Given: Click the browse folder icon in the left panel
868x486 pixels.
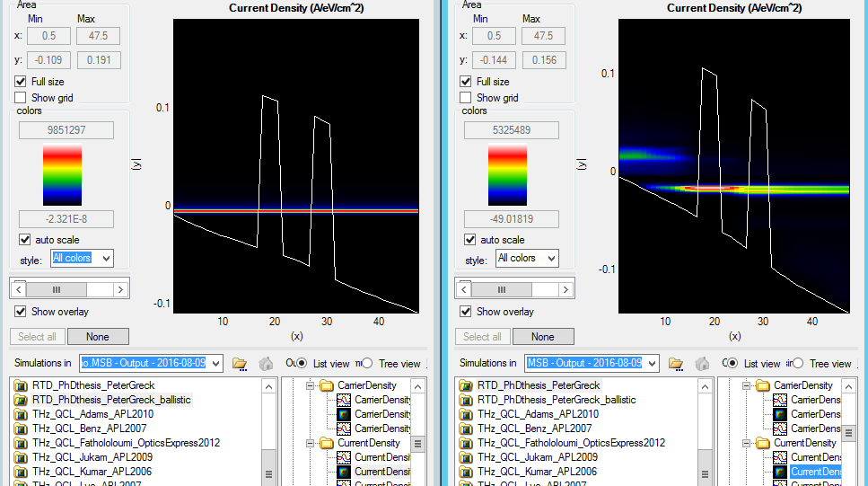Looking at the screenshot, I should pos(240,364).
